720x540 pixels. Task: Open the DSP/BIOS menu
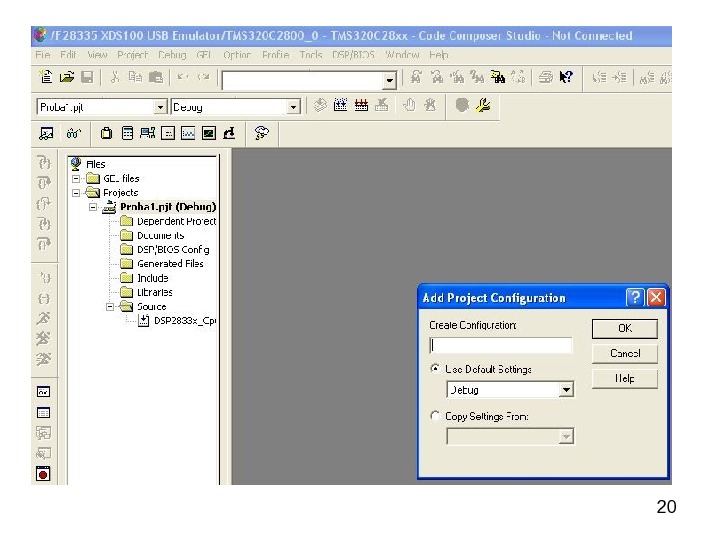click(353, 55)
